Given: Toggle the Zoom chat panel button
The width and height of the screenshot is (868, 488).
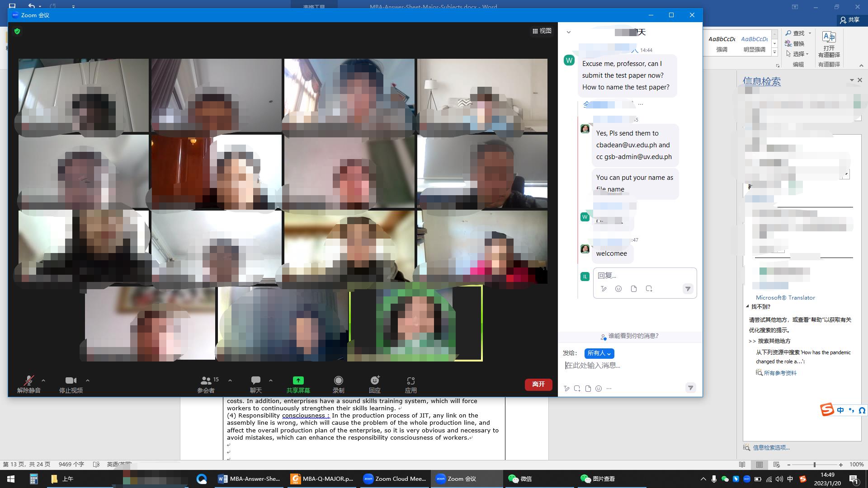Looking at the screenshot, I should click(x=256, y=384).
